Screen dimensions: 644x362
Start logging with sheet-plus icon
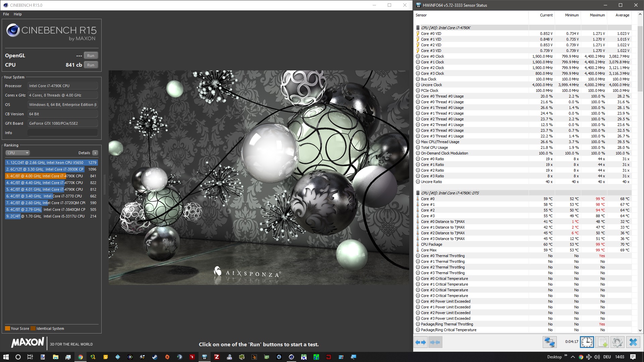[x=602, y=342]
